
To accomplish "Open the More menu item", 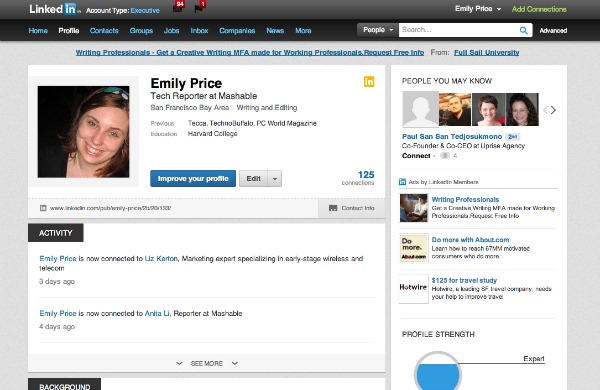I will pos(303,31).
